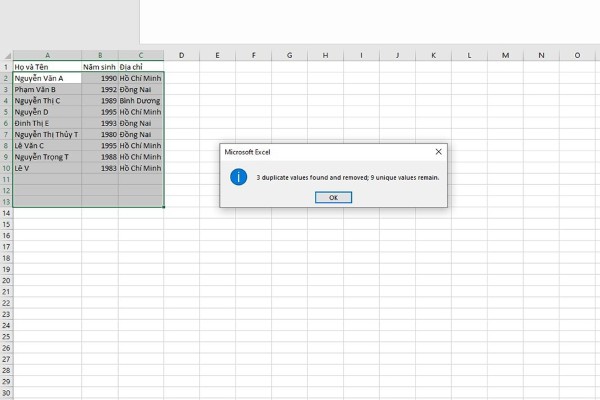
Task: Select cell with 'Nguyễn Thị Thủy T'
Action: (47, 134)
